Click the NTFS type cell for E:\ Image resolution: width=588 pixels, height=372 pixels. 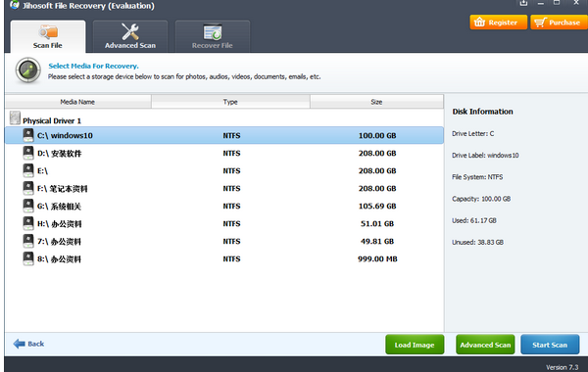pos(231,170)
